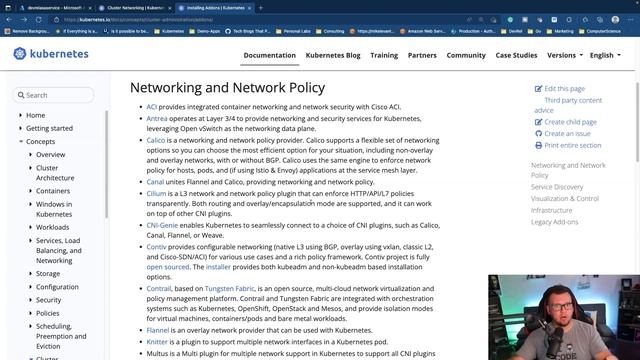Open the Marketing bookmarks folder
Viewport: 640px width, 360px height.
click(560, 31)
